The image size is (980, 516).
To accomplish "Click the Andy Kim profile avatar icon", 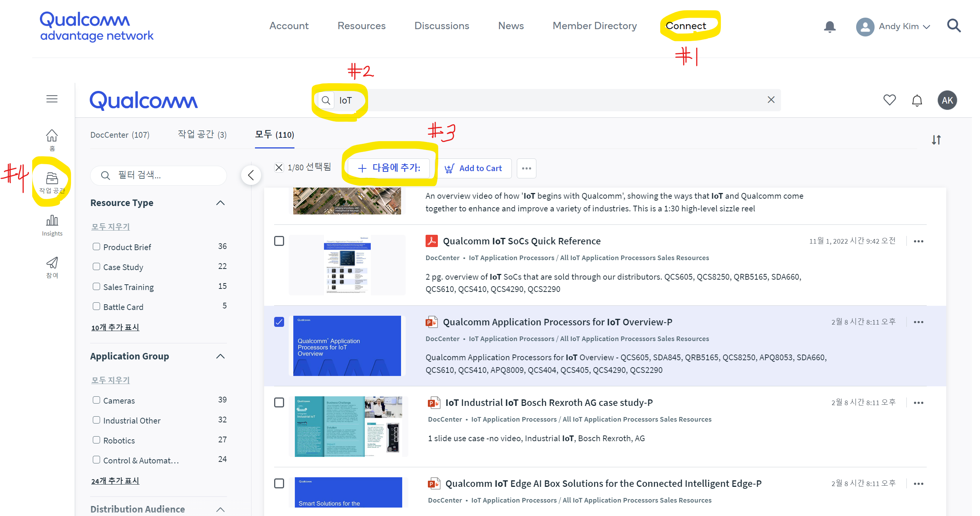I will click(865, 27).
